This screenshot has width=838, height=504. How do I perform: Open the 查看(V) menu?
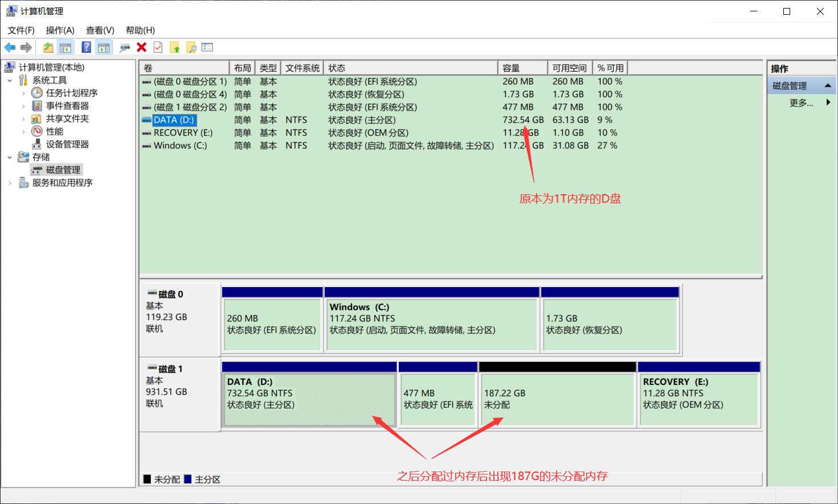click(x=100, y=30)
